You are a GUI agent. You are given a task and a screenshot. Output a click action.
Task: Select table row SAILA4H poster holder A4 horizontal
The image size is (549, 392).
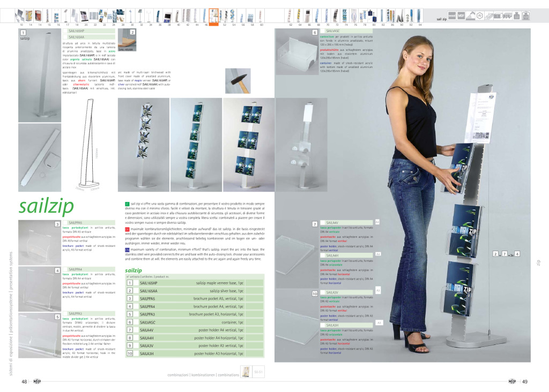pos(195,338)
